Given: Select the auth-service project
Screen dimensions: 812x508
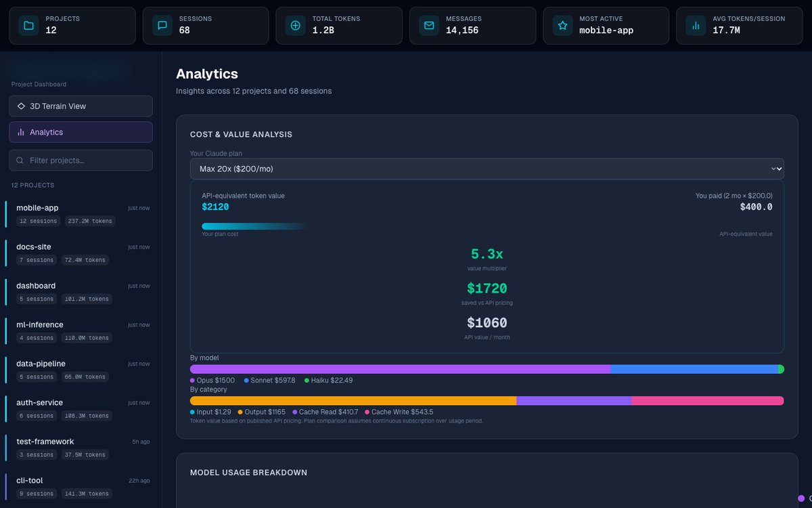Looking at the screenshot, I should (81, 408).
